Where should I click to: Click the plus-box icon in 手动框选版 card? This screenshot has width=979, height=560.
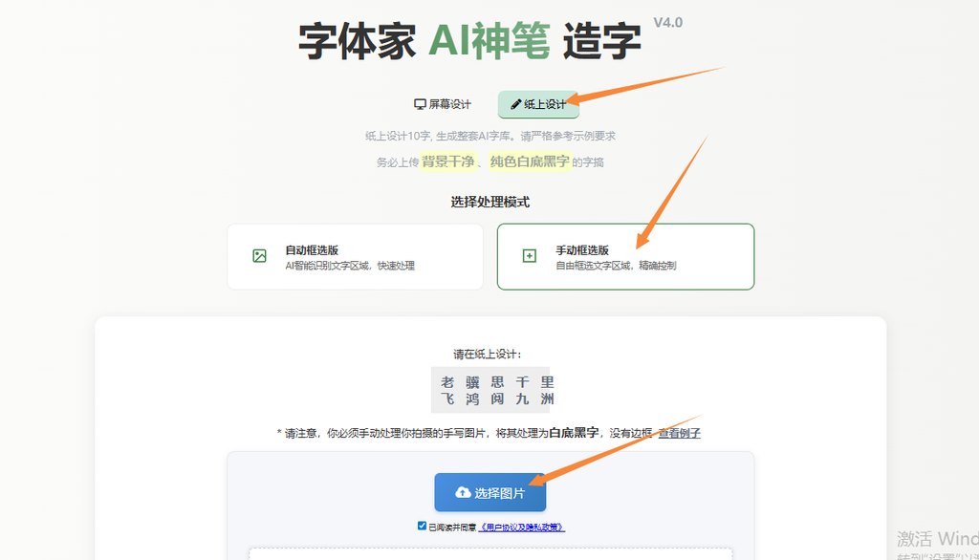pyautogui.click(x=530, y=256)
